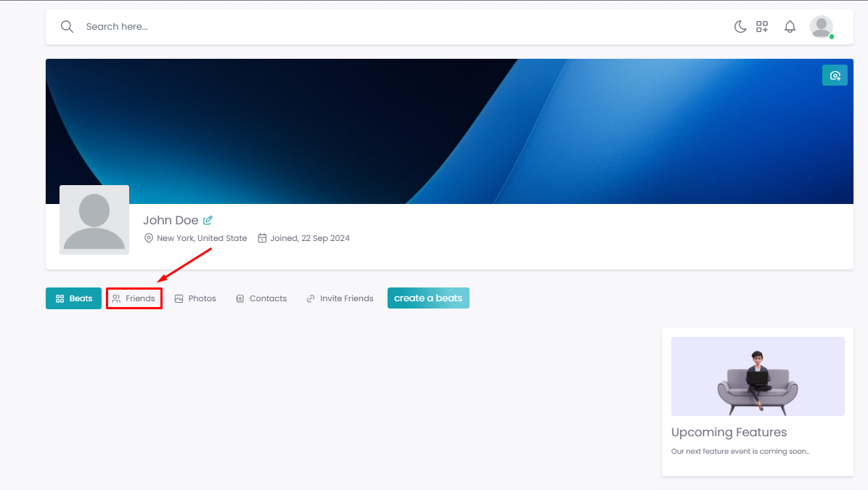Click the Upcoming Features heading
868x490 pixels.
729,432
